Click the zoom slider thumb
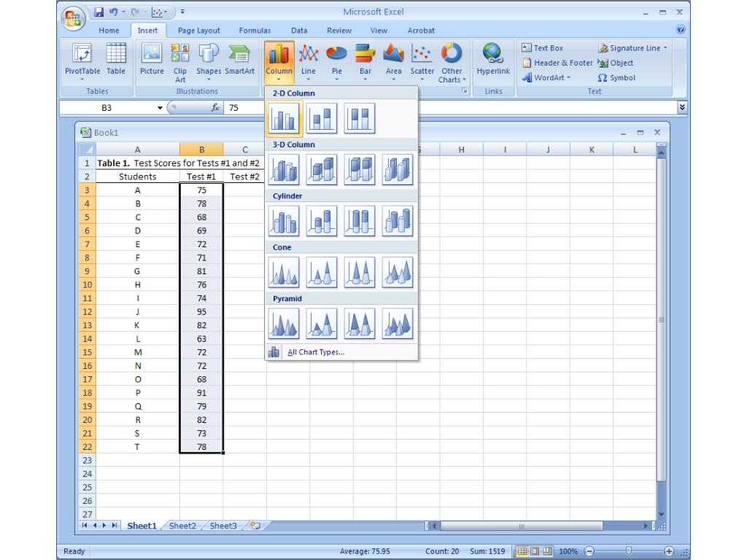The width and height of the screenshot is (747, 560). [x=629, y=551]
